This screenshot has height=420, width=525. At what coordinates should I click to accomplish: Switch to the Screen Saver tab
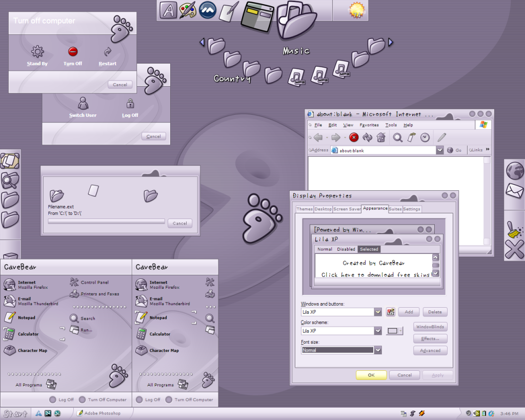pos(347,209)
